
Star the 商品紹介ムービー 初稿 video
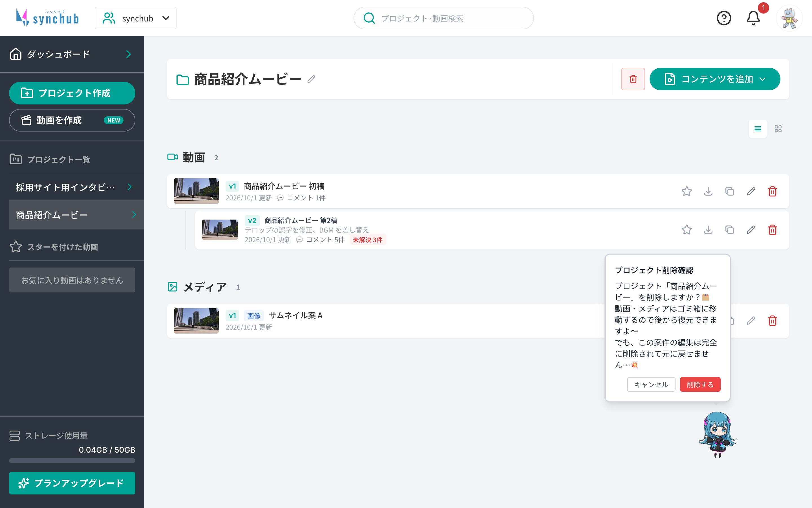(687, 192)
